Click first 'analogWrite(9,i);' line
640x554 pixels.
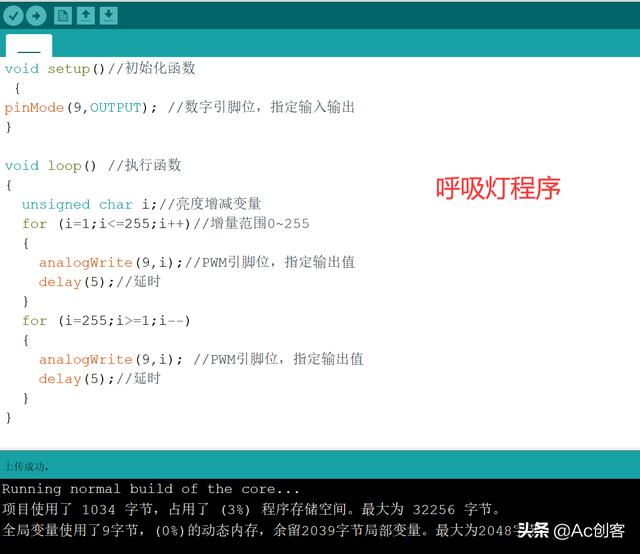click(x=197, y=262)
